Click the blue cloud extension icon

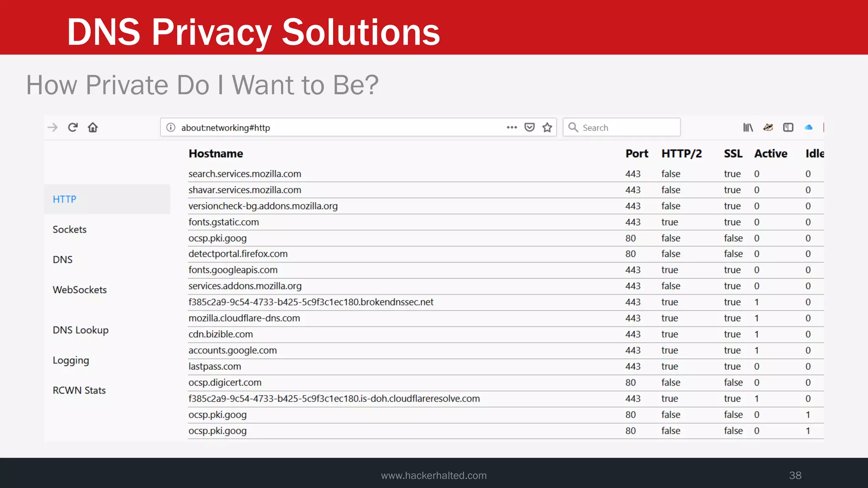[809, 128]
